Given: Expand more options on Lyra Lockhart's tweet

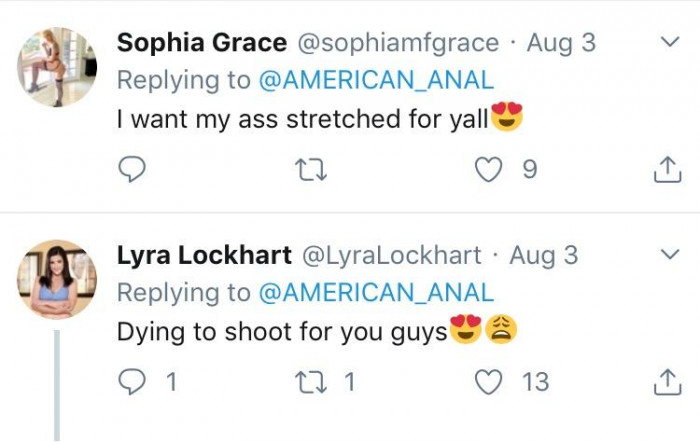Looking at the screenshot, I should 668,255.
